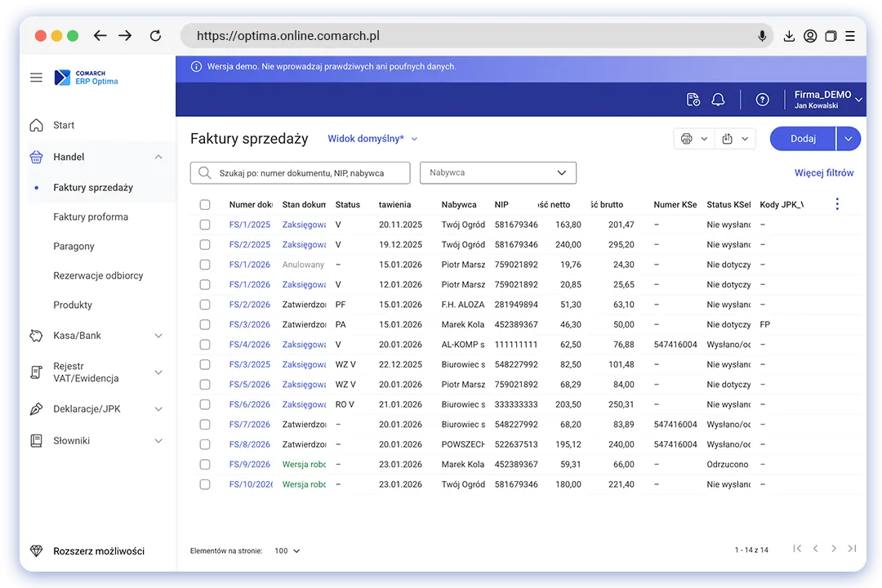Toggle the select-all checkbox in table header
The width and height of the screenshot is (882, 588).
tap(205, 205)
